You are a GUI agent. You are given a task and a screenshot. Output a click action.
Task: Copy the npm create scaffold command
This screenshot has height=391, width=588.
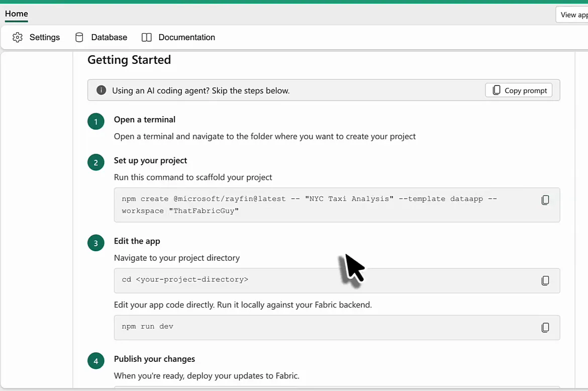[545, 200]
